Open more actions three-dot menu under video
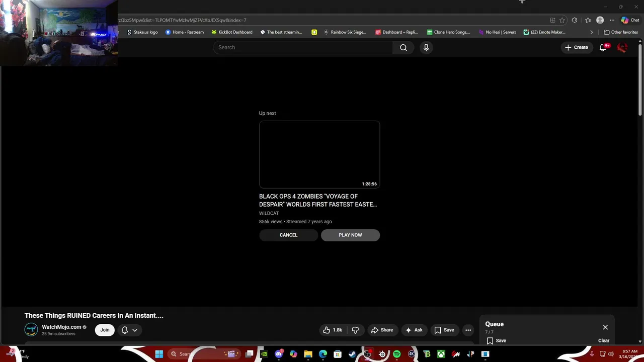644x362 pixels. coord(468,330)
